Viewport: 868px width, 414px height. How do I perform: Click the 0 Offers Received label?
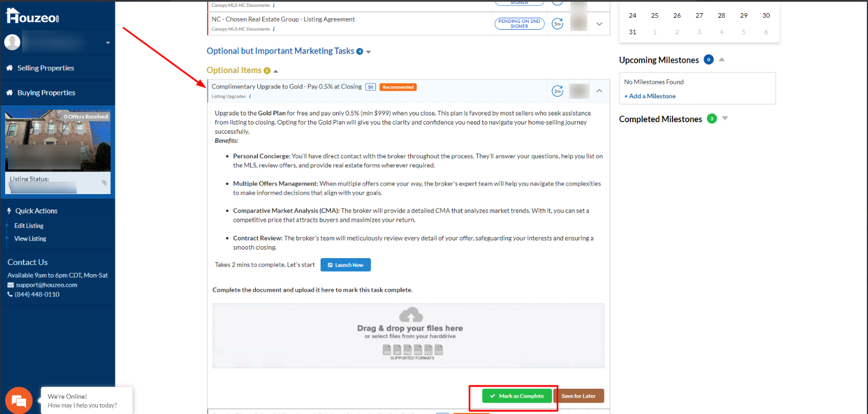pyautogui.click(x=86, y=116)
